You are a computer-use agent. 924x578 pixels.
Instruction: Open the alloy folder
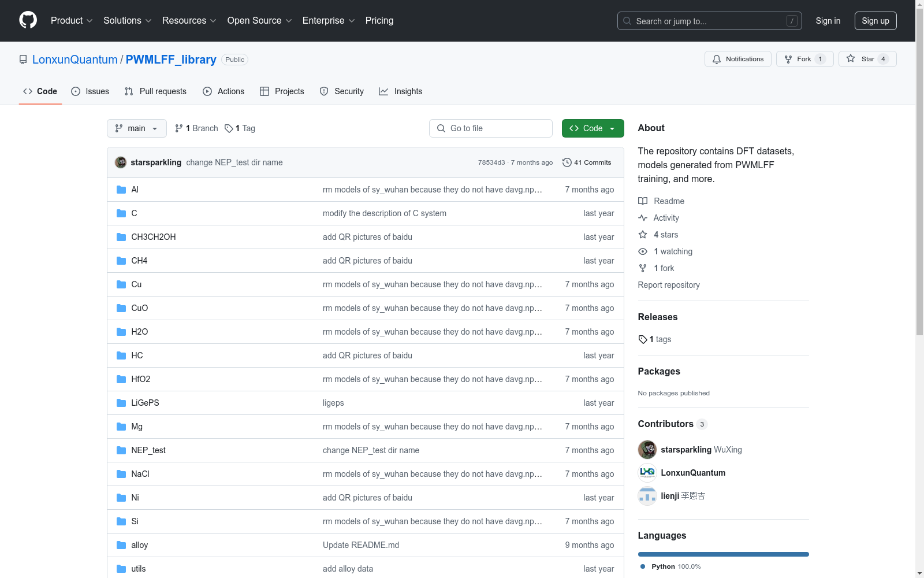pyautogui.click(x=139, y=545)
